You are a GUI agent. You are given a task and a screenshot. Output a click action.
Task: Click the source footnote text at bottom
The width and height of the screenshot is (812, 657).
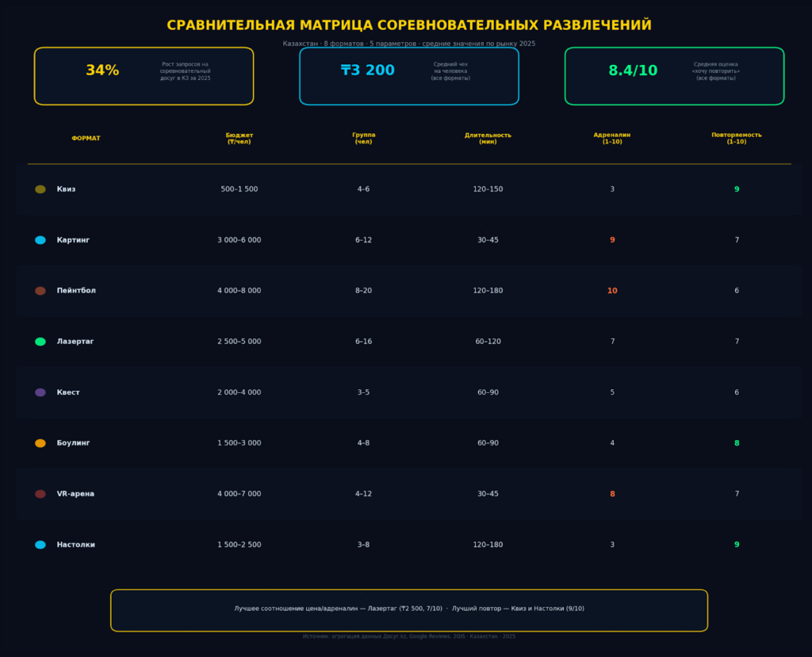coord(408,636)
